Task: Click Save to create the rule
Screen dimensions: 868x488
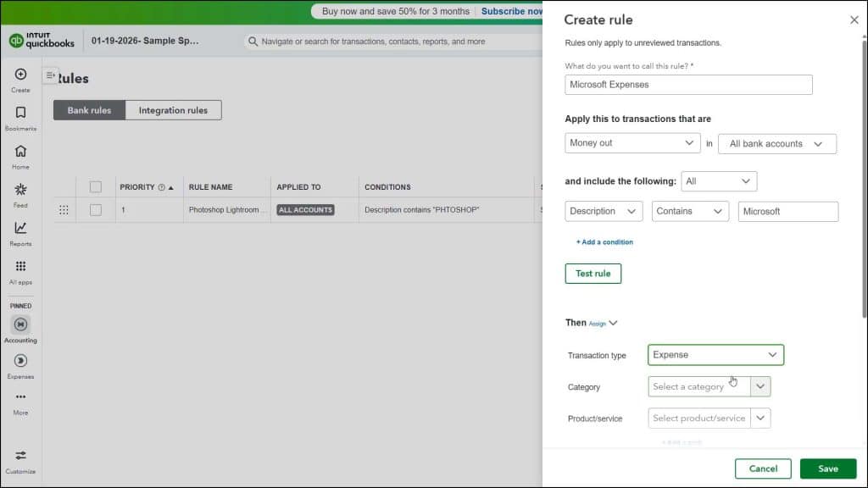Action: coord(828,468)
